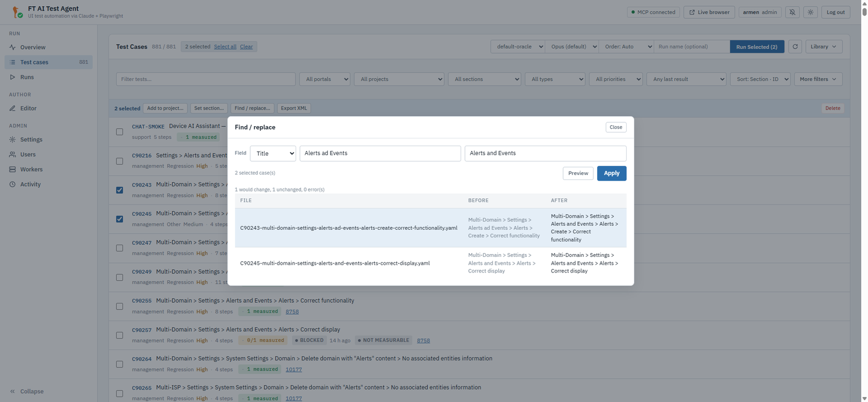Click the Filter tests search field

coord(206,79)
